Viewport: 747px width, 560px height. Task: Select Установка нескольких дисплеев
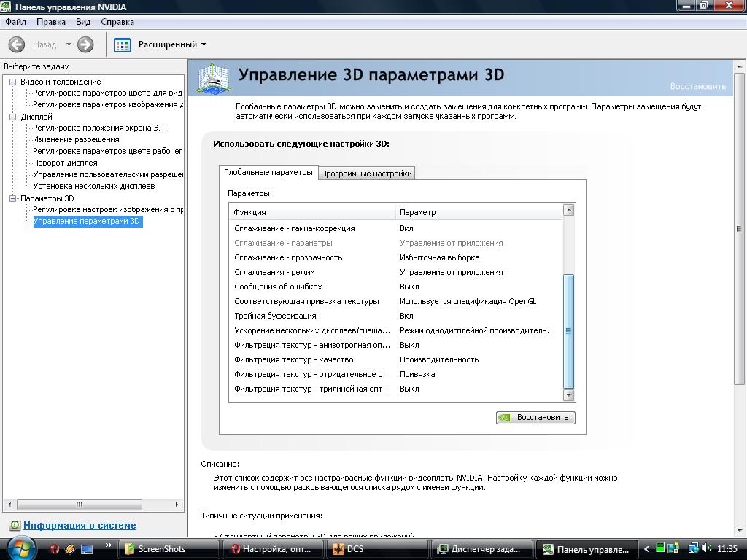(94, 186)
